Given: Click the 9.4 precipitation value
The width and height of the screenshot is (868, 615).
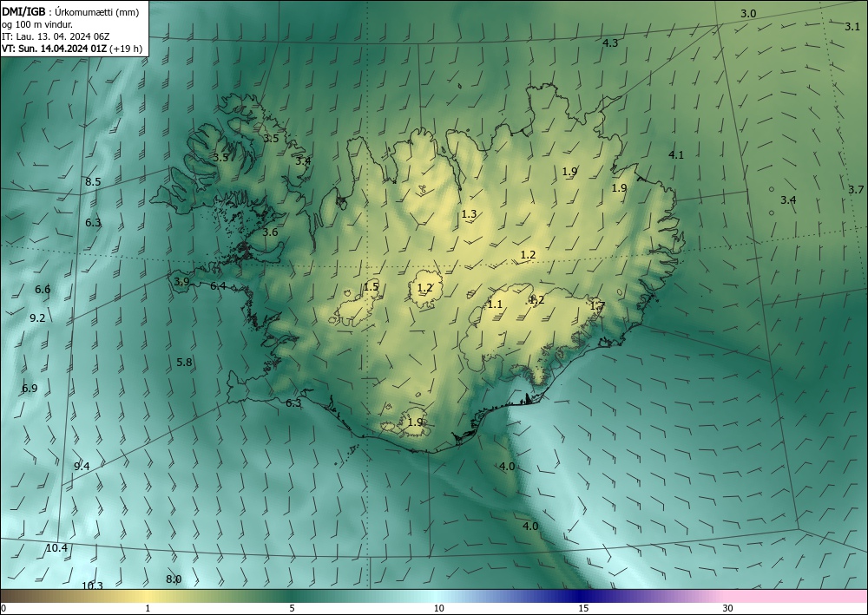Looking at the screenshot, I should (x=82, y=466).
